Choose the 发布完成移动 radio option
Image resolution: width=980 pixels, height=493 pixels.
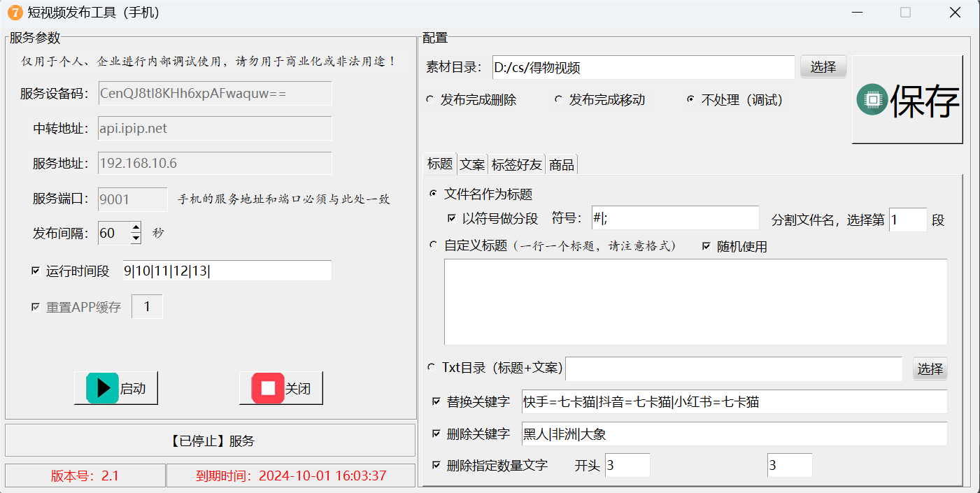558,100
